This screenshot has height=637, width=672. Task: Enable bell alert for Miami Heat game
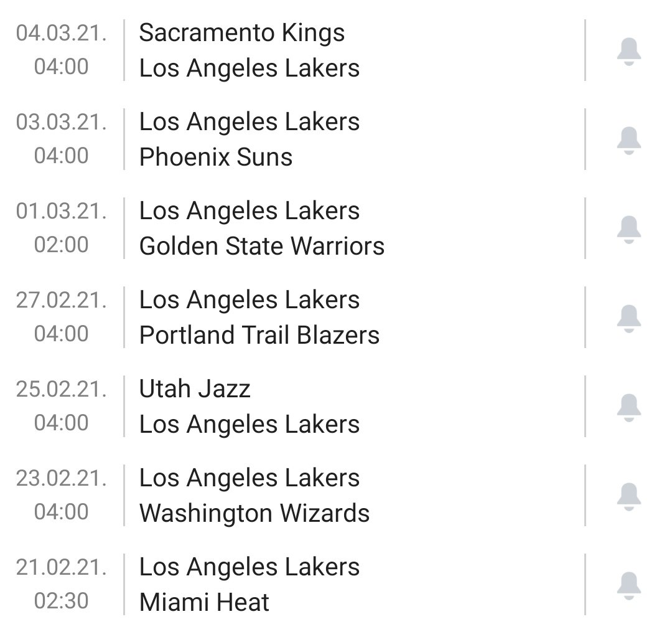point(628,585)
